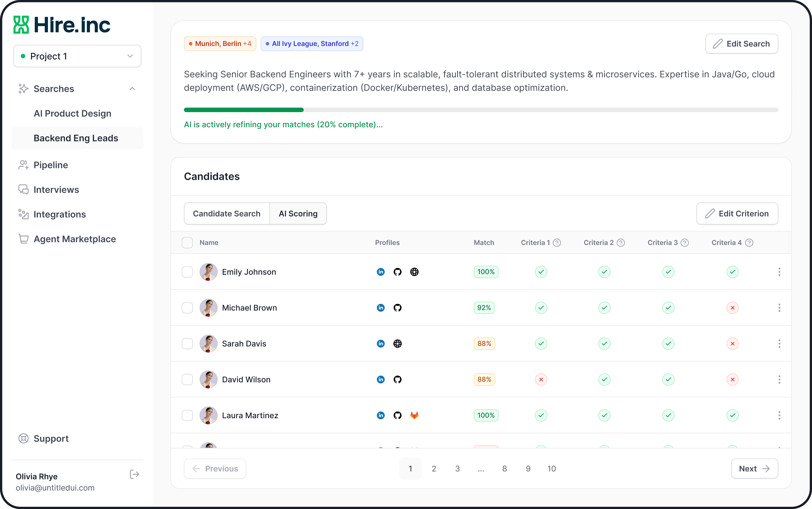
Task: Select Sarah Davis's row checkbox
Action: pyautogui.click(x=187, y=343)
